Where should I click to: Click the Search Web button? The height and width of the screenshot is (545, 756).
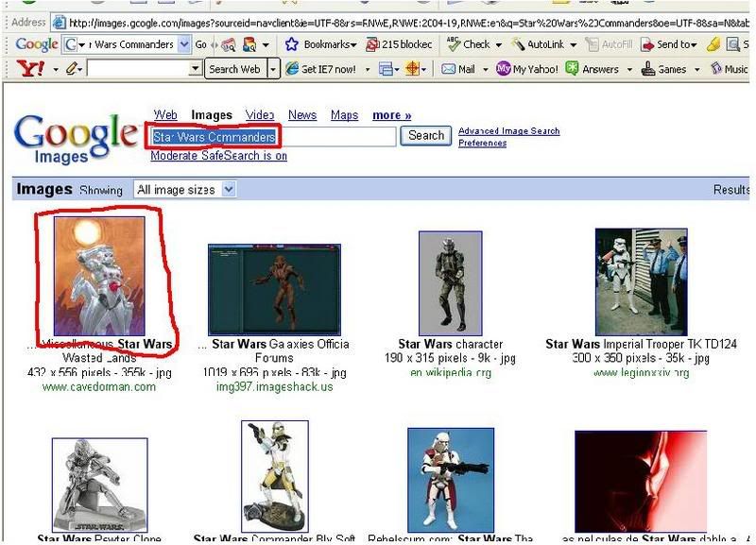coord(234,69)
